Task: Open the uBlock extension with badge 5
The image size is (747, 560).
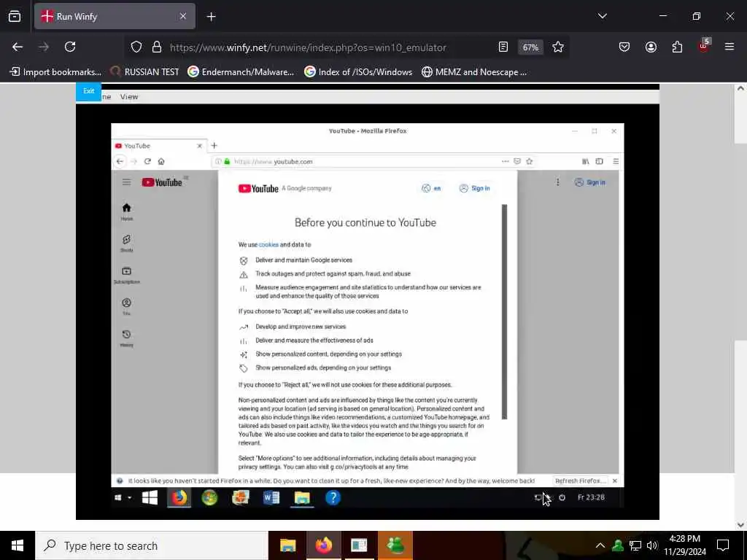Action: (704, 46)
